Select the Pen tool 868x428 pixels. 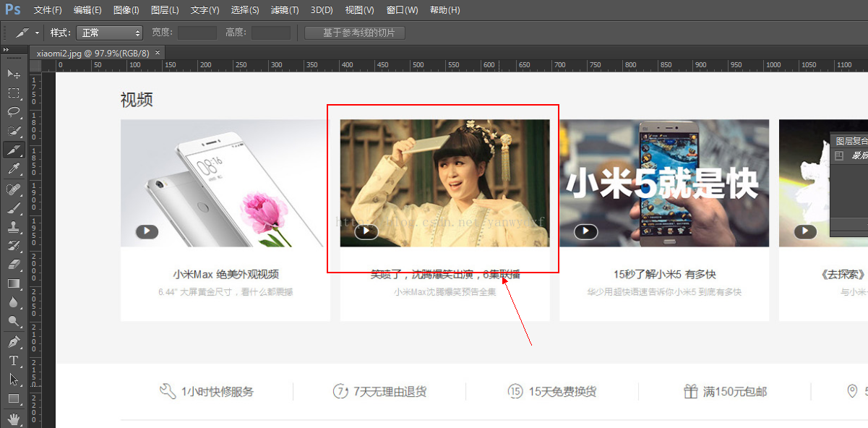click(14, 341)
